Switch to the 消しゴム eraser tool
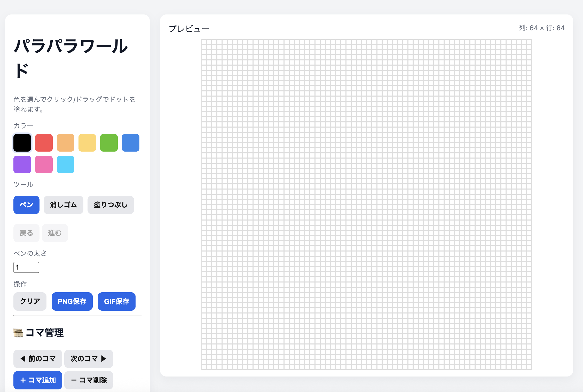This screenshot has height=392, width=583. coord(63,205)
